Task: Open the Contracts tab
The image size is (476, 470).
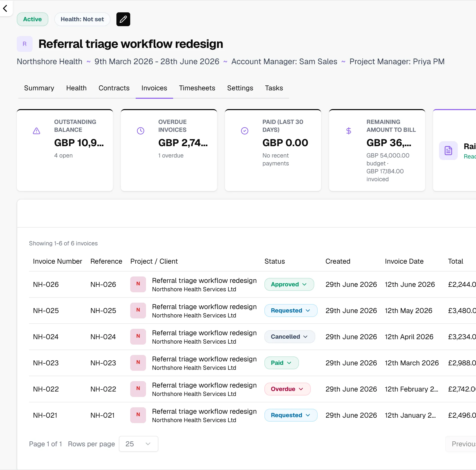Action: pos(114,88)
